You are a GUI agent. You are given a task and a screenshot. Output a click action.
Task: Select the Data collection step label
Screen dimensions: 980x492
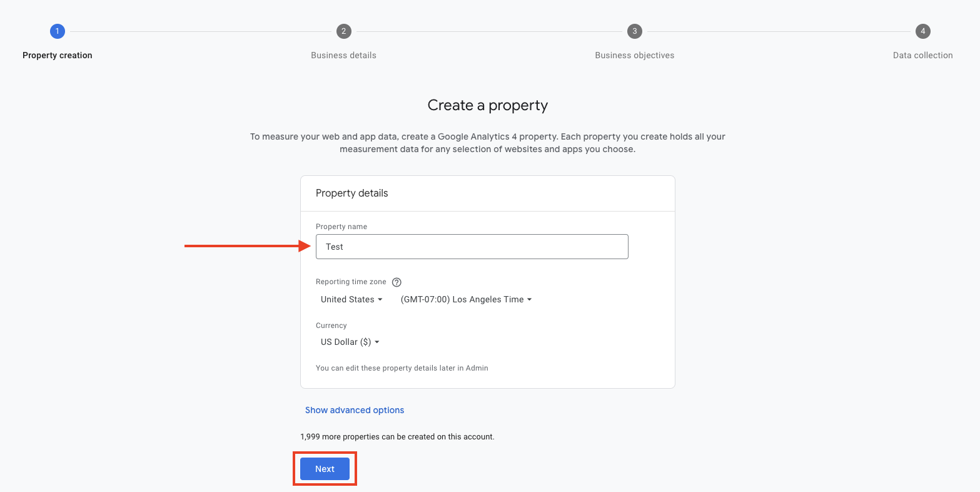click(x=923, y=55)
